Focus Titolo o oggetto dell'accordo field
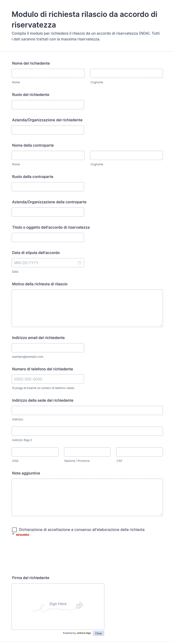This screenshot has width=173, height=644. (x=48, y=237)
